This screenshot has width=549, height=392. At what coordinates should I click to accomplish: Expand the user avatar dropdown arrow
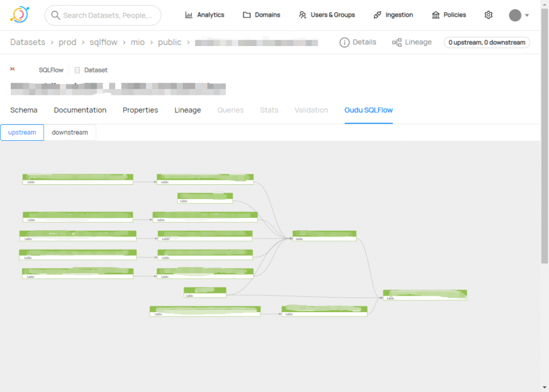click(x=527, y=16)
